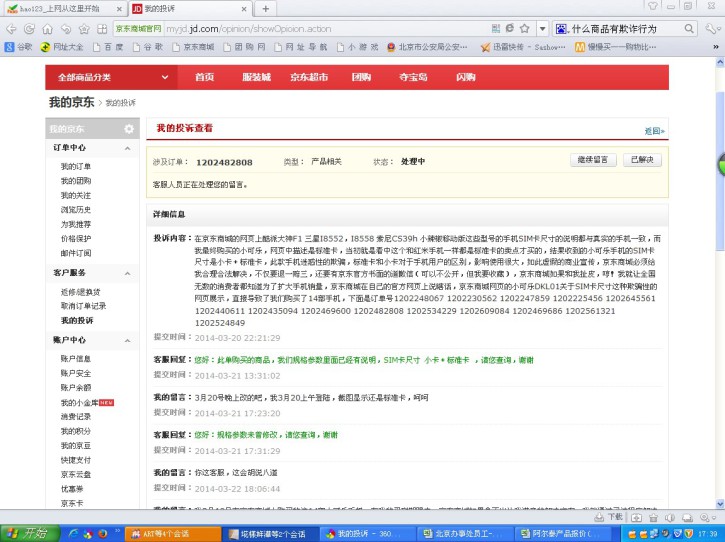Bookmark this page using address bar star
This screenshot has width=725, height=542.
pos(524,28)
